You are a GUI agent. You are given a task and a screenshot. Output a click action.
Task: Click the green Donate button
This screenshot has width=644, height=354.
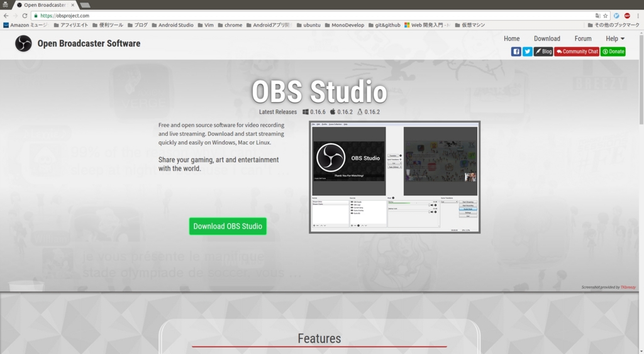click(x=613, y=52)
